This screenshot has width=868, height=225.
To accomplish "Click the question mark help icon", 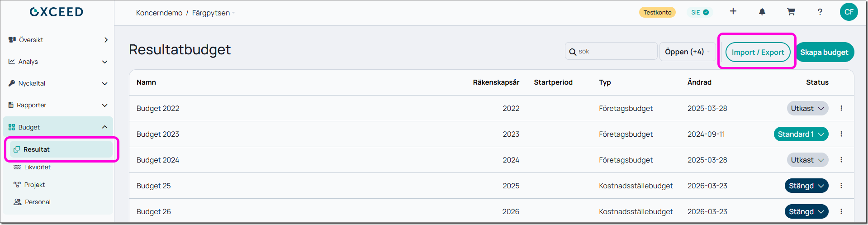I will (x=820, y=12).
